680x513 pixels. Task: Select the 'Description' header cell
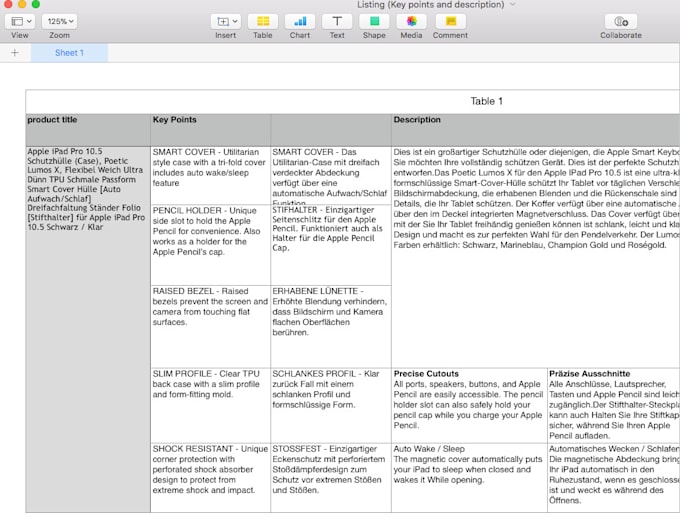536,130
